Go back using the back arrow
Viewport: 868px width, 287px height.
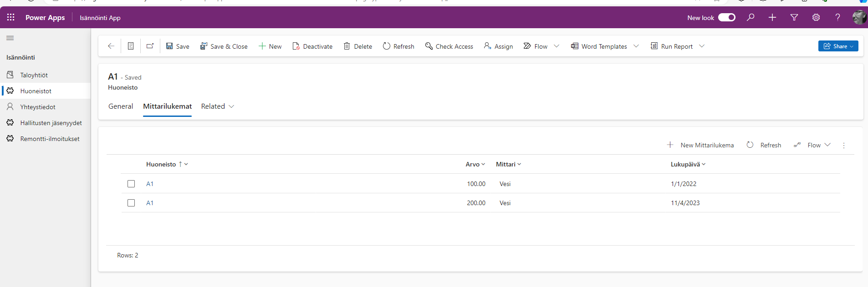[x=111, y=46]
